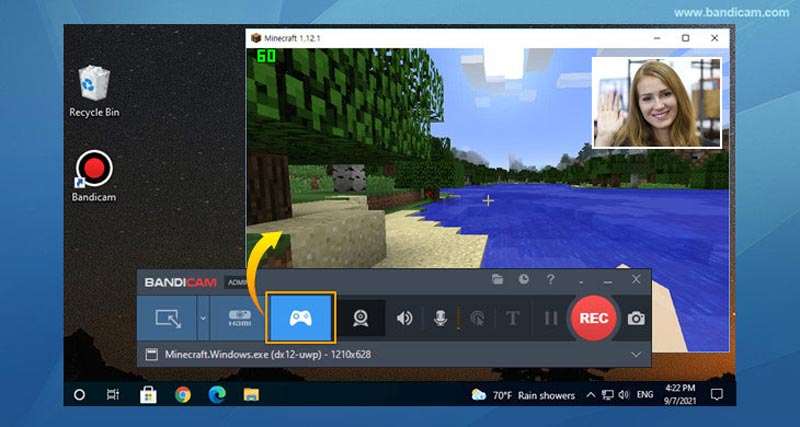The image size is (800, 427).
Task: Toggle the text overlay T icon
Action: (513, 318)
